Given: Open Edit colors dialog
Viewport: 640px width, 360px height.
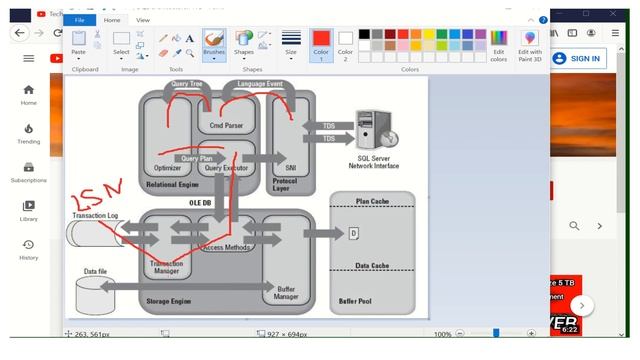Looking at the screenshot, I should (499, 46).
